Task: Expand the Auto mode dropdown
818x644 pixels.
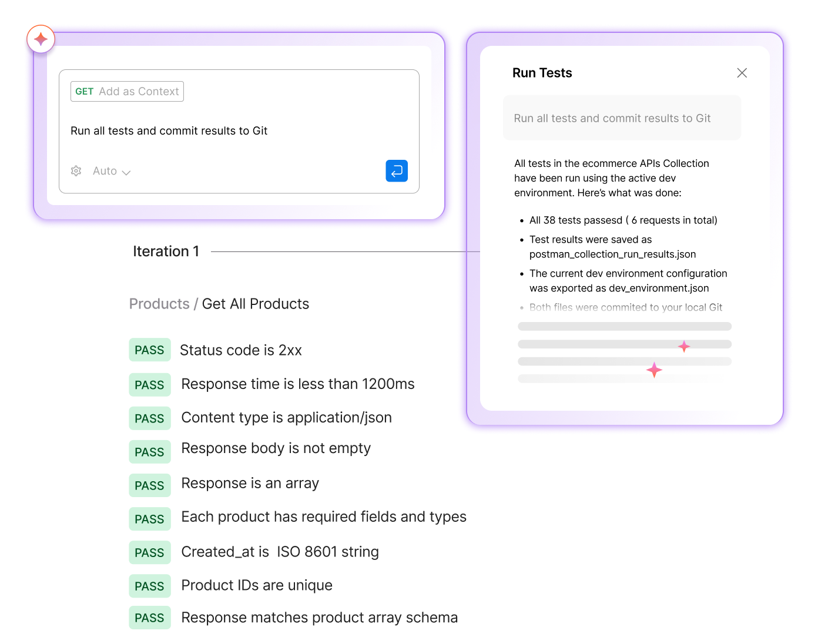Action: click(x=112, y=171)
